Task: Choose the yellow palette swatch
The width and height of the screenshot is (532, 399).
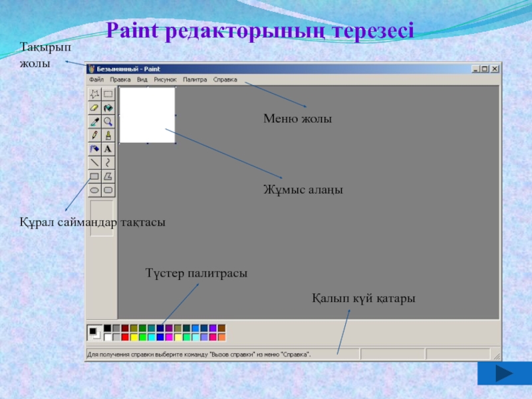Action: tap(134, 337)
